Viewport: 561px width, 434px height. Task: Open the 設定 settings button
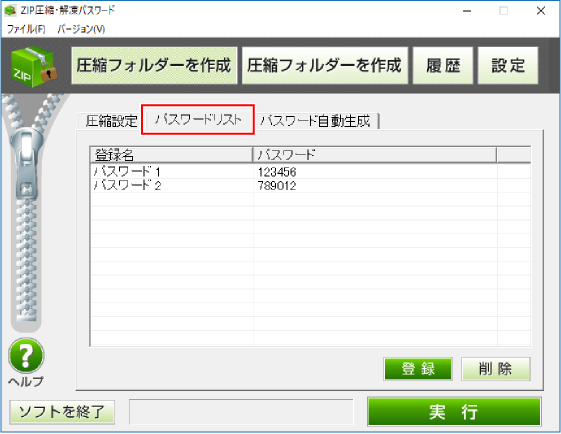coord(508,66)
